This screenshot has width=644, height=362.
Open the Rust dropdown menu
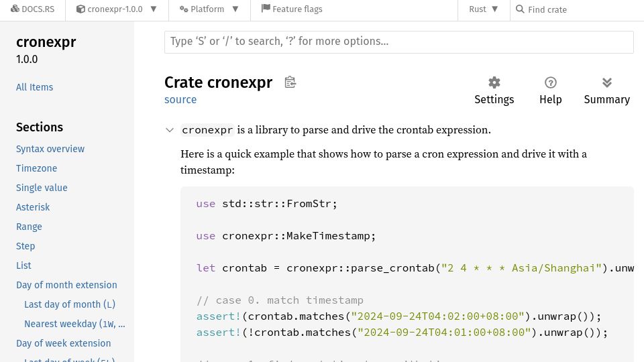pos(484,9)
